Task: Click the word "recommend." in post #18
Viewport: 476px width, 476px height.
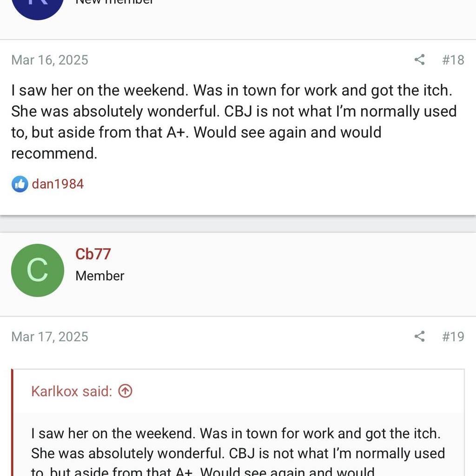Action: coord(54,153)
